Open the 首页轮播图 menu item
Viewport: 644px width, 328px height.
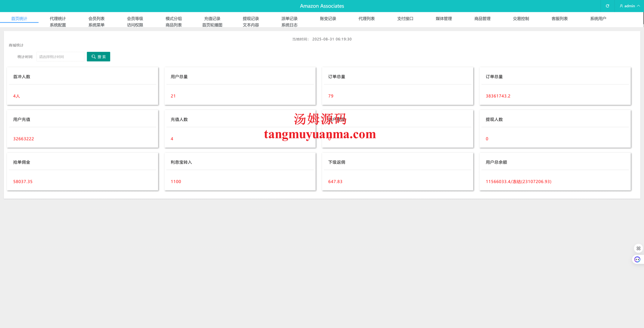(212, 25)
